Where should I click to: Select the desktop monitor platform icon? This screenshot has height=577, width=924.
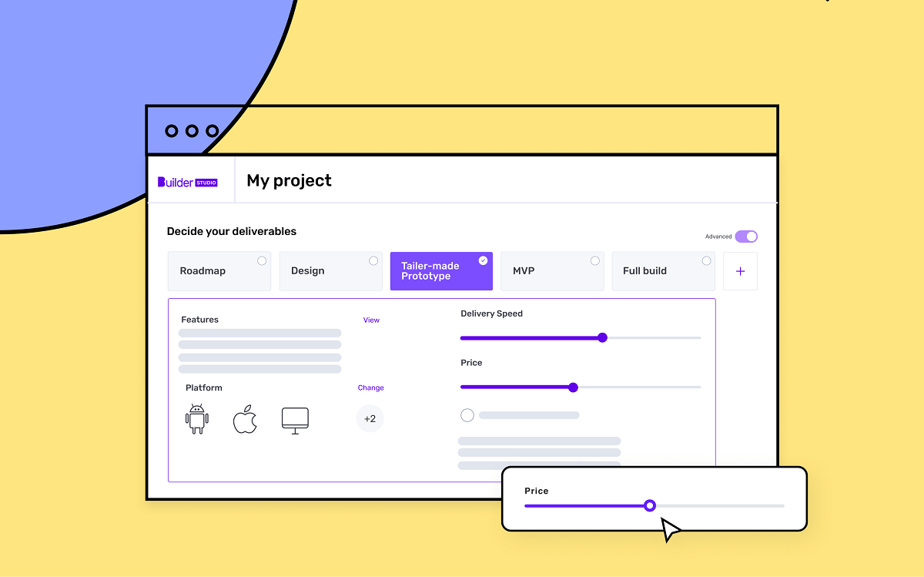pyautogui.click(x=296, y=418)
